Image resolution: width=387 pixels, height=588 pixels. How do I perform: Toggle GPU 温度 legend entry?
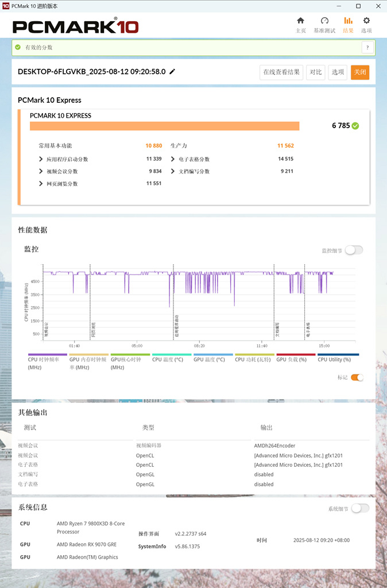pyautogui.click(x=213, y=358)
